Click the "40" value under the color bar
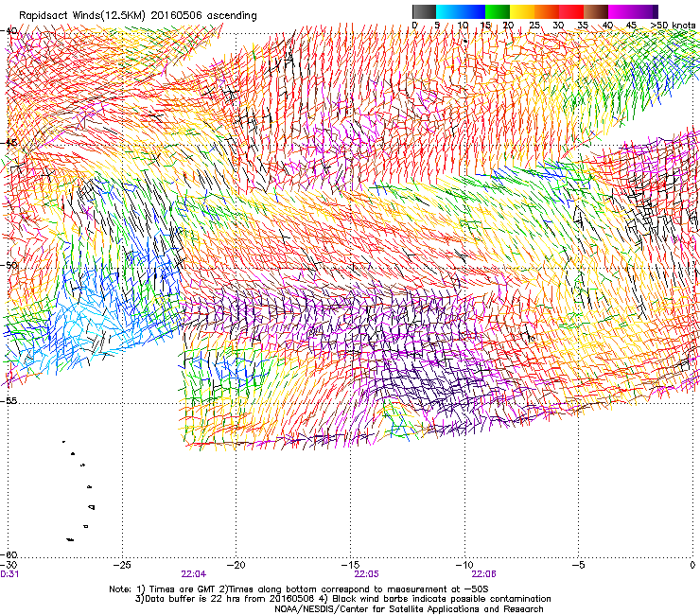 [607, 26]
